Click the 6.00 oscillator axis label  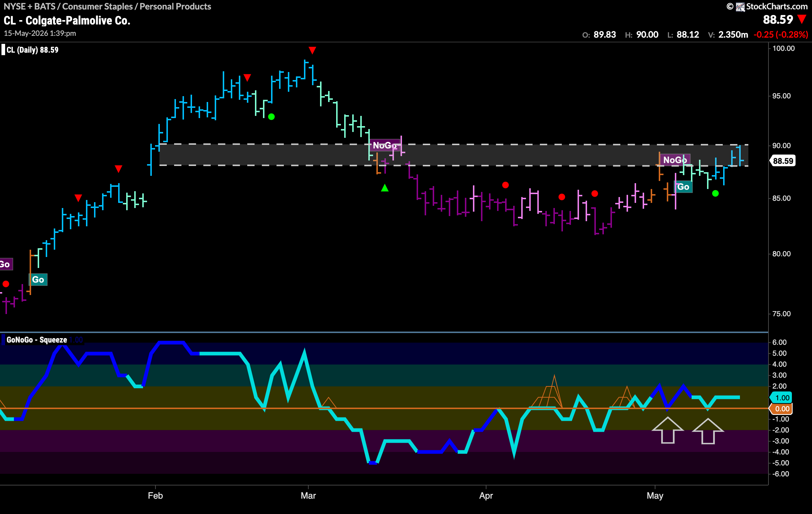[x=779, y=342]
